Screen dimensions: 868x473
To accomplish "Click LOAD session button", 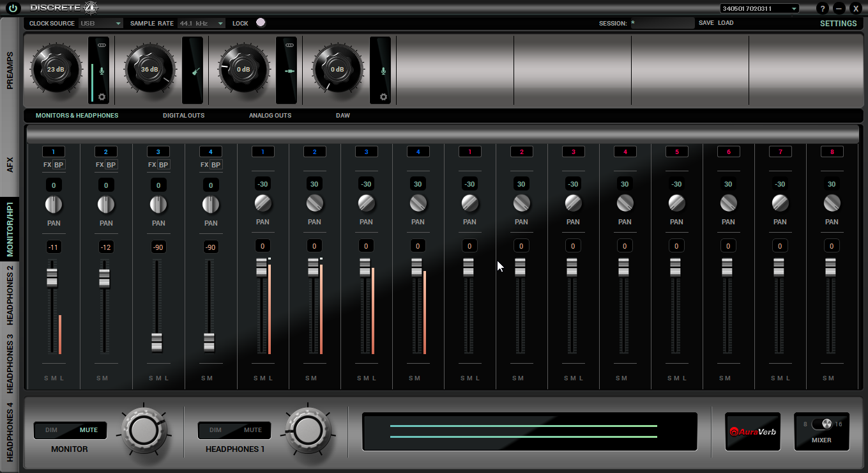I will [x=726, y=23].
